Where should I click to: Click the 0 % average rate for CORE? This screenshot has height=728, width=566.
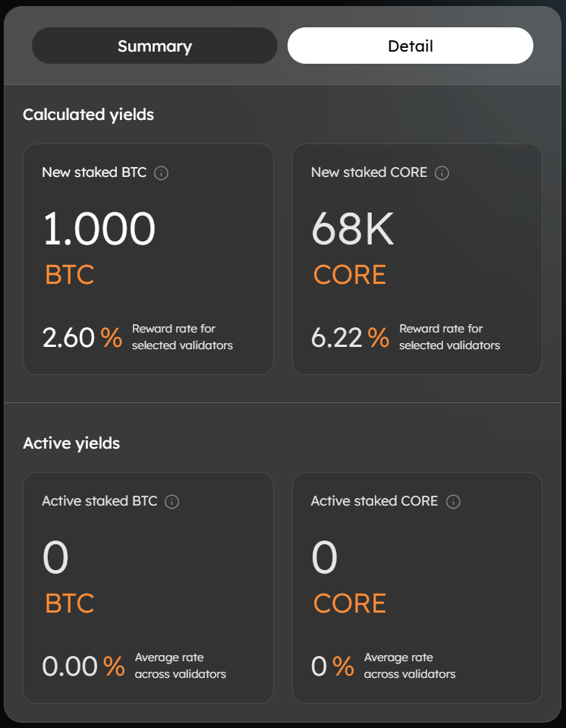tap(334, 665)
